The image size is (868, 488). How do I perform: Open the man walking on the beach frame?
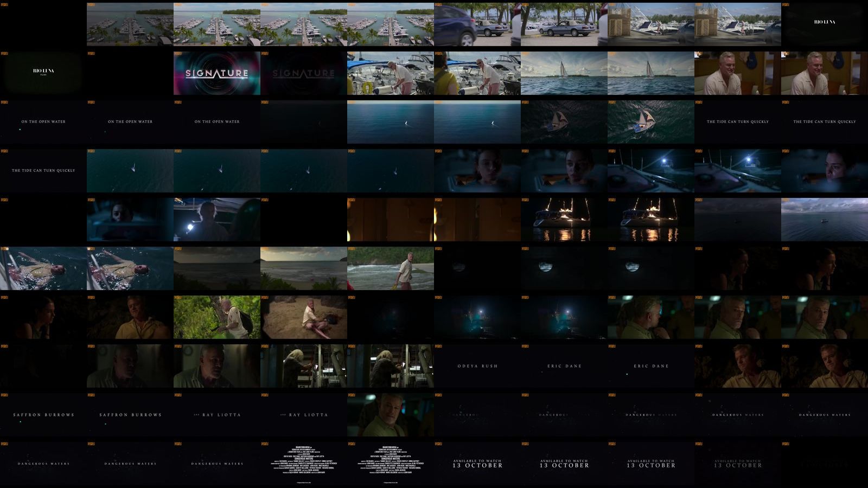coord(391,268)
